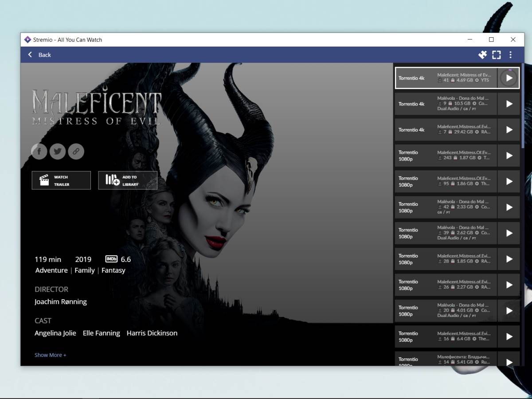Play the 1.87 GB 1080p stream
This screenshot has height=399, width=532.
pyautogui.click(x=509, y=156)
